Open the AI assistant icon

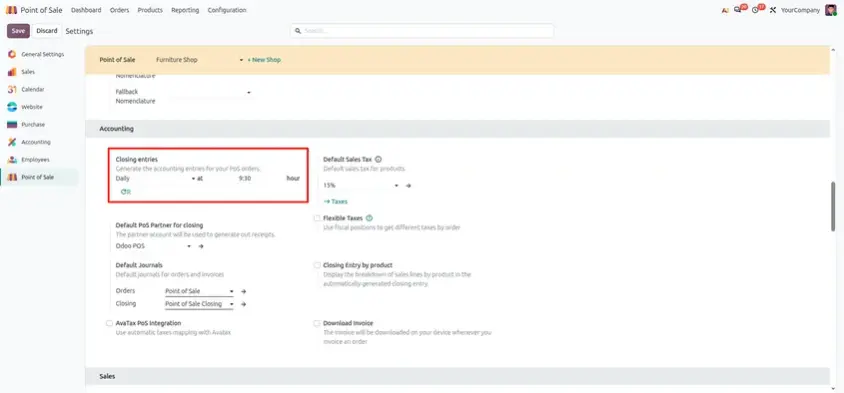725,10
